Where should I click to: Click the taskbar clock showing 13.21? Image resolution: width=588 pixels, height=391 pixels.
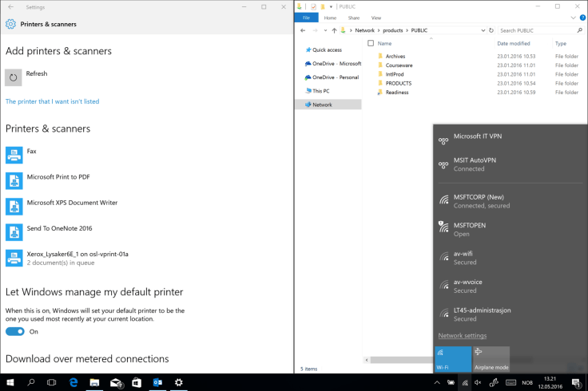[x=550, y=382]
